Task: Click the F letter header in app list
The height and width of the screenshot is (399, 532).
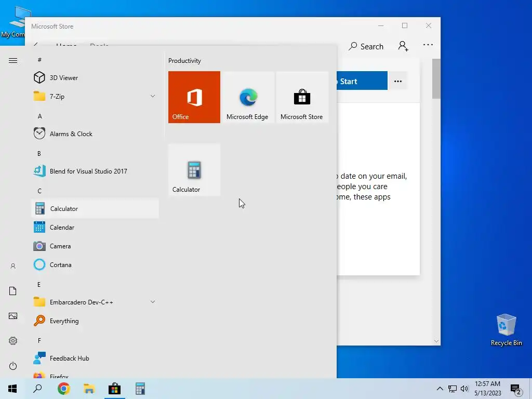Action: [x=39, y=340]
